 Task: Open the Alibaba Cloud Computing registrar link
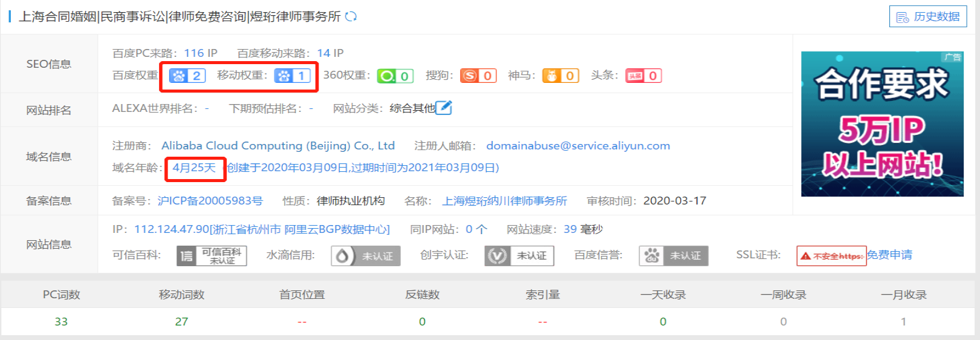pos(277,146)
